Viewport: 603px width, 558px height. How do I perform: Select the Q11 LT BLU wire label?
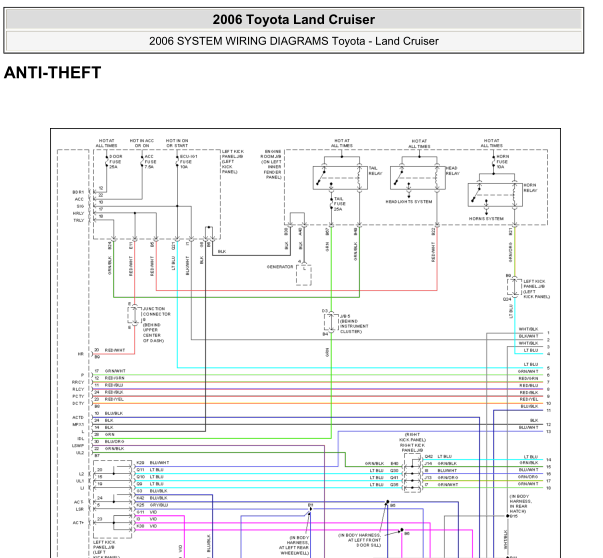point(157,470)
